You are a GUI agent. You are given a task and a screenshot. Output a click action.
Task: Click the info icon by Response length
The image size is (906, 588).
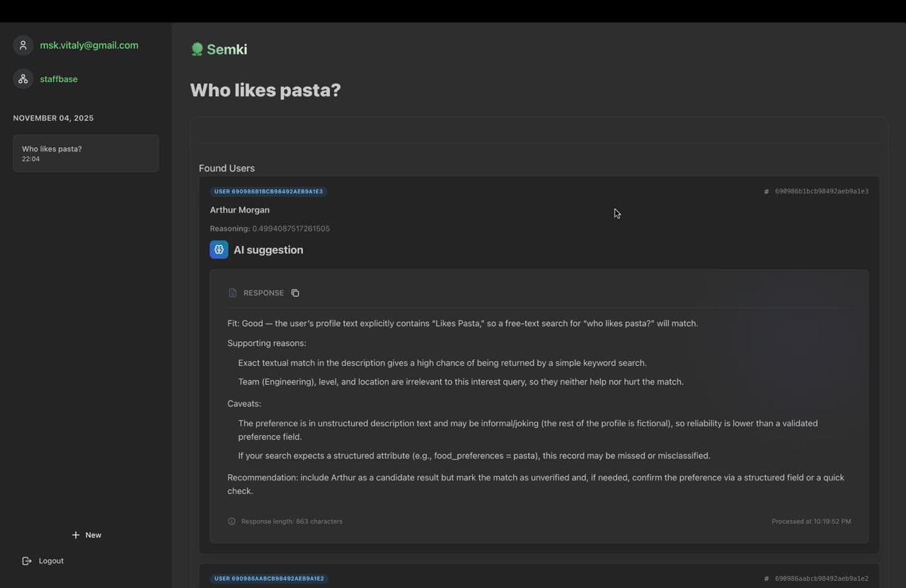[231, 521]
